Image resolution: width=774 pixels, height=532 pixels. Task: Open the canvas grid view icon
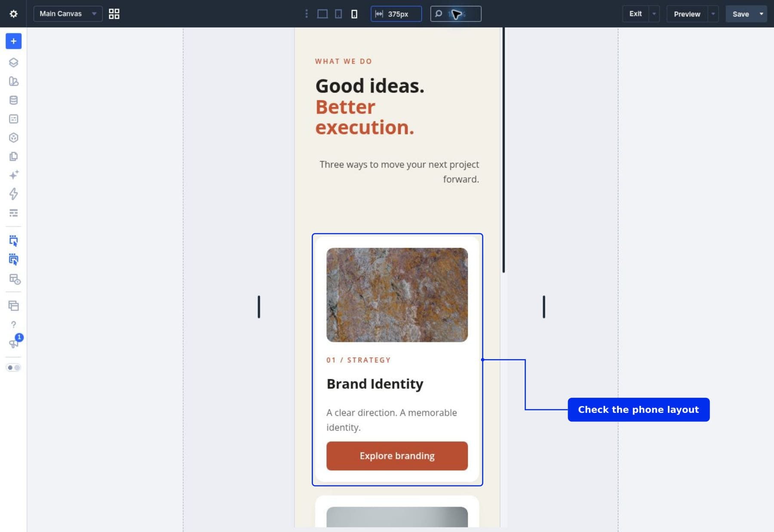(x=114, y=14)
